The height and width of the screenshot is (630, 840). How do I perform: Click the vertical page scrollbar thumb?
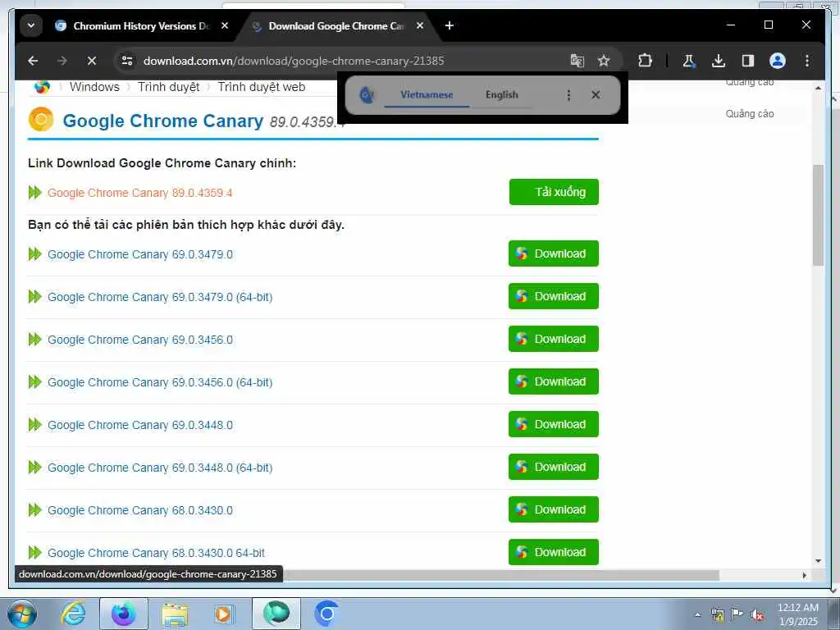coord(818,216)
